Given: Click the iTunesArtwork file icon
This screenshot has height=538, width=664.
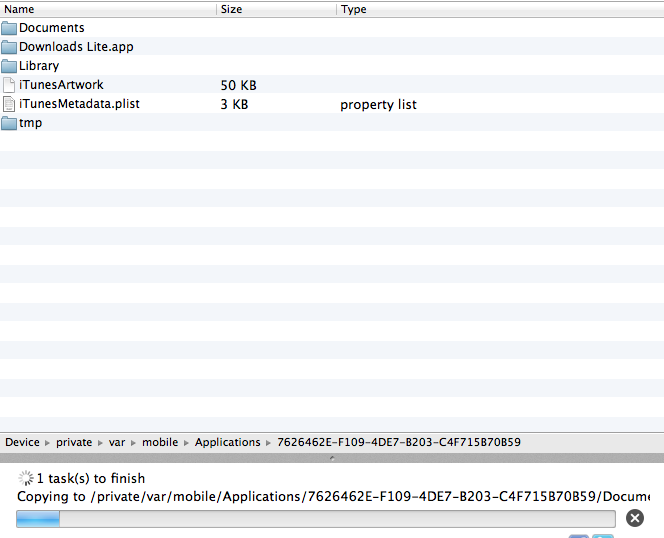Looking at the screenshot, I should click(9, 85).
